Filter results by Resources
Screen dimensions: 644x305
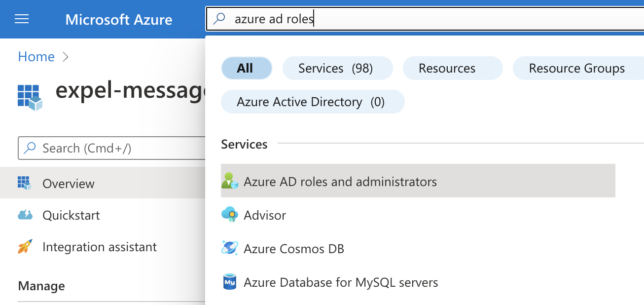coord(452,68)
